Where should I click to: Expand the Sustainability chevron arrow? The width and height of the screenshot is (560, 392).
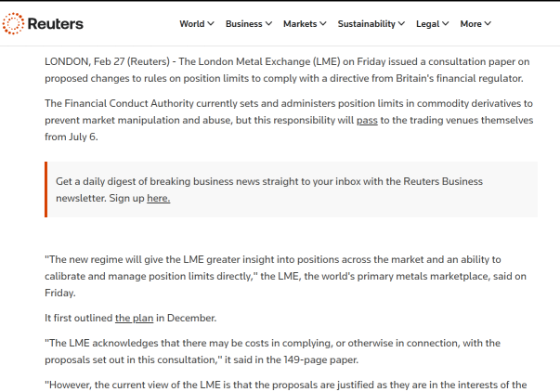click(401, 23)
